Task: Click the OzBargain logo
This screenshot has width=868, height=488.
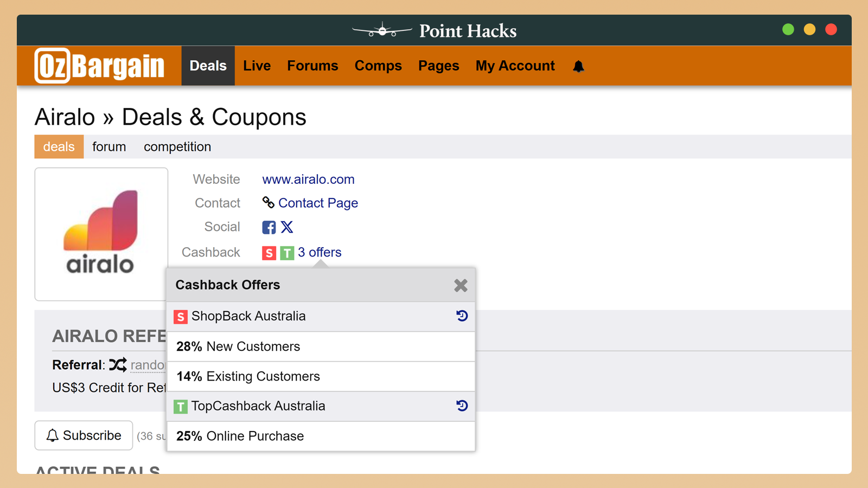Action: coord(99,66)
